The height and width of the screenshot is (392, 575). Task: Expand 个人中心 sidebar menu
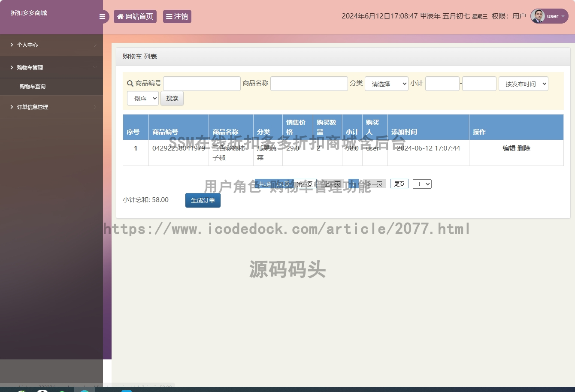[x=51, y=45]
